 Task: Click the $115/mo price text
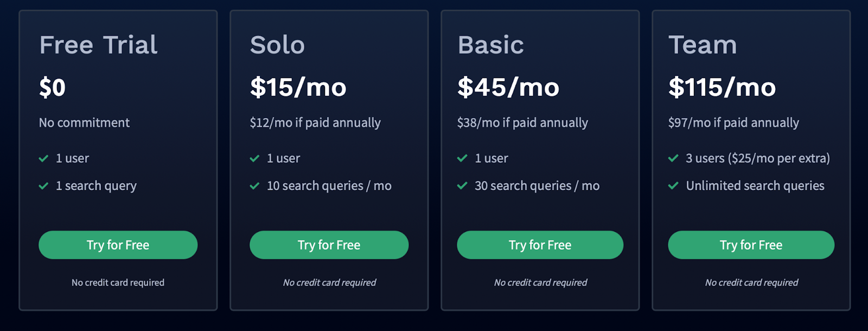(722, 87)
